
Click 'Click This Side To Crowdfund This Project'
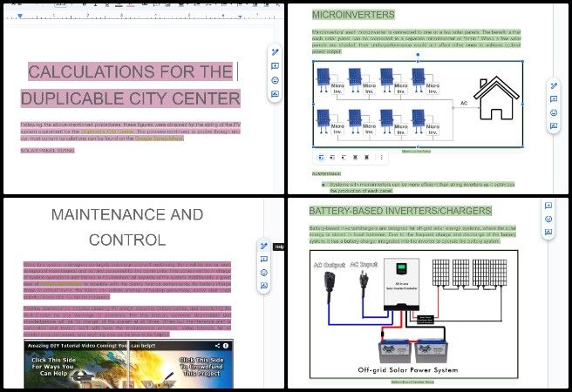(x=201, y=367)
